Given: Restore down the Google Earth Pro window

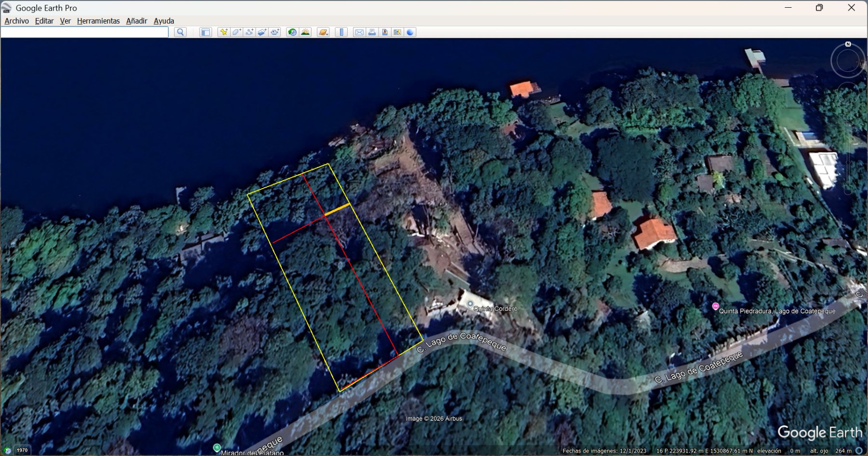Looking at the screenshot, I should click(819, 8).
